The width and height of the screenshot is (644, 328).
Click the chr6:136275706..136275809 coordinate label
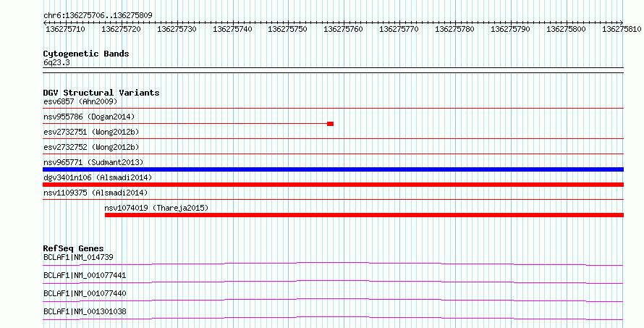click(98, 15)
